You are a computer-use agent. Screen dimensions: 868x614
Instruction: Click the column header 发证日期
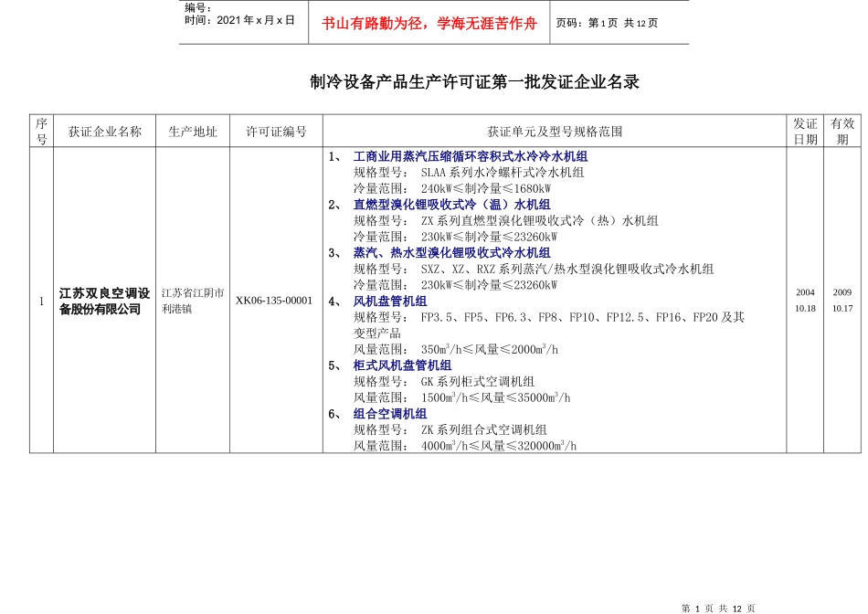[x=805, y=132]
